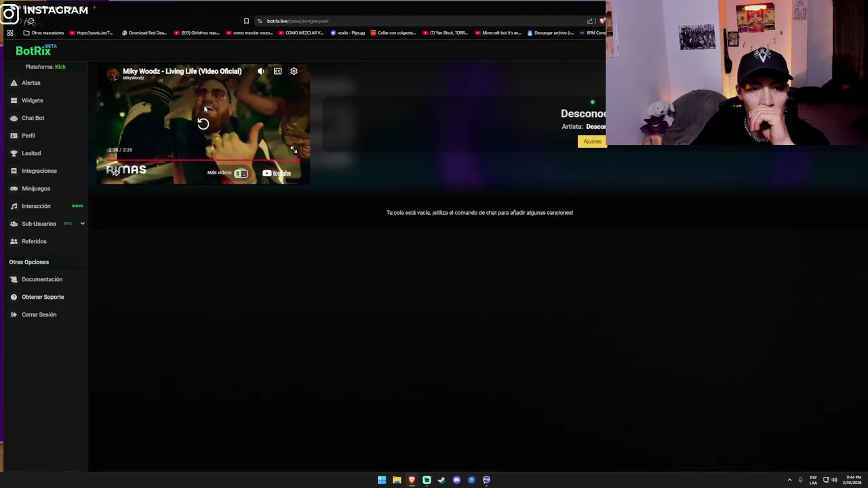Click the Alertas bell icon
Screen dimensions: 868x488
point(14,83)
